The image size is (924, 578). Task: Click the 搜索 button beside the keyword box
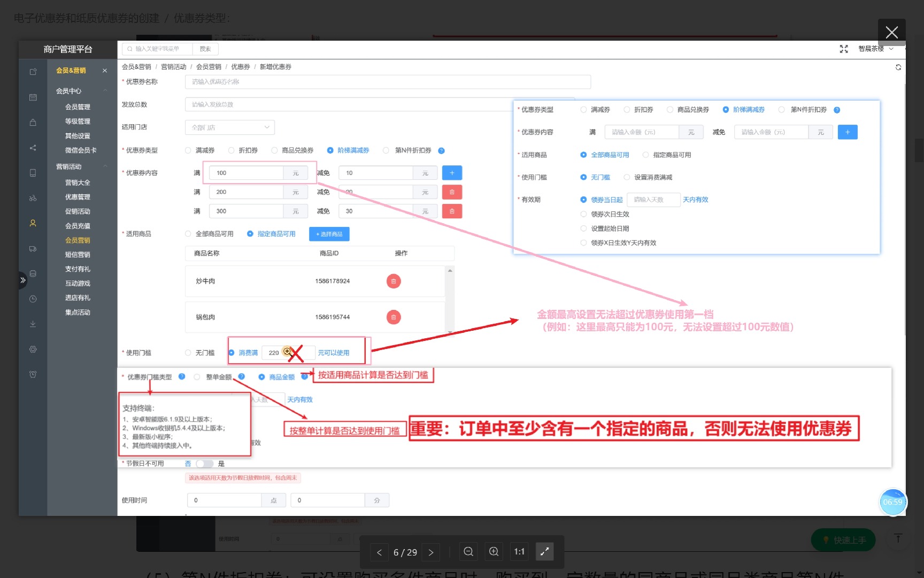(205, 49)
